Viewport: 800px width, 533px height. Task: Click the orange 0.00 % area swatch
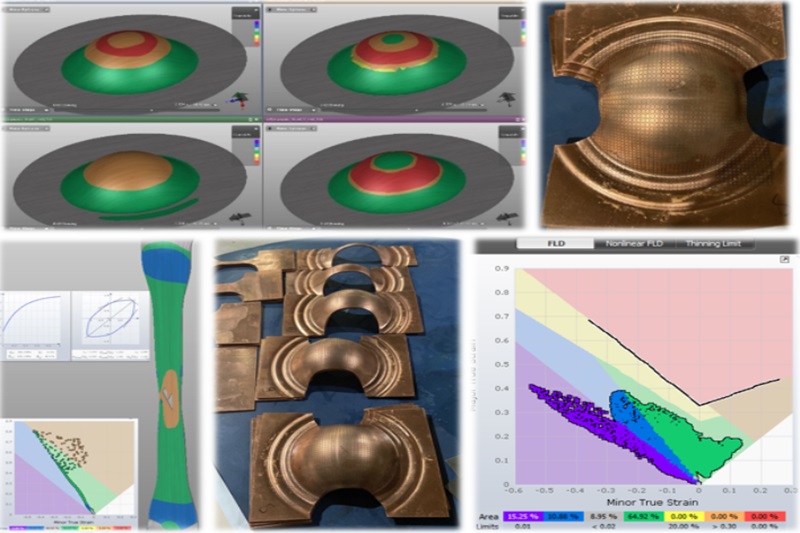pyautogui.click(x=724, y=516)
